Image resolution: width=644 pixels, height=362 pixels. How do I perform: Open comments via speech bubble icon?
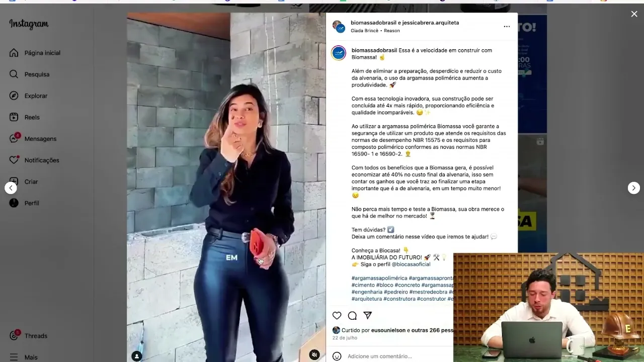click(x=352, y=316)
